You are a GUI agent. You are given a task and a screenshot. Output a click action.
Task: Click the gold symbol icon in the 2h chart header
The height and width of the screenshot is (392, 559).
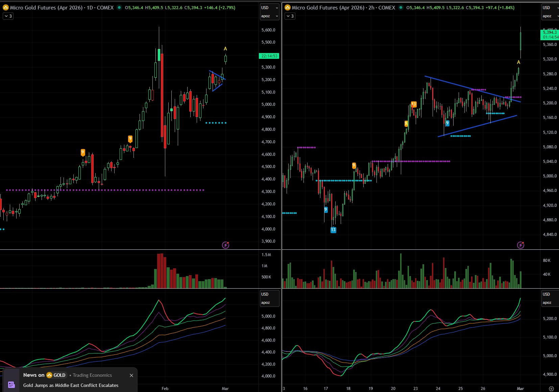click(288, 7)
